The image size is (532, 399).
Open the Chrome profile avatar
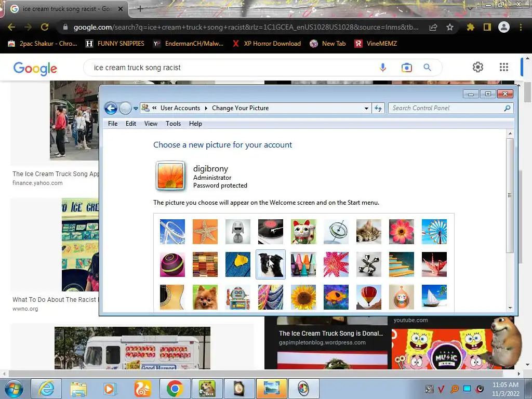[x=504, y=27]
